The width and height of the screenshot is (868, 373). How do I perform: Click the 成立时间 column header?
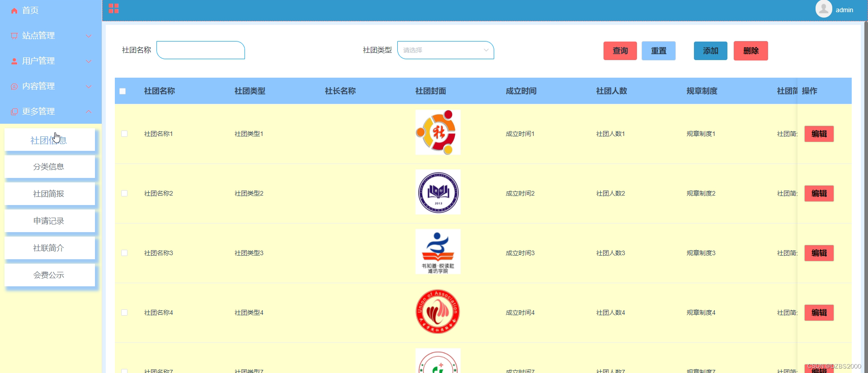point(521,91)
